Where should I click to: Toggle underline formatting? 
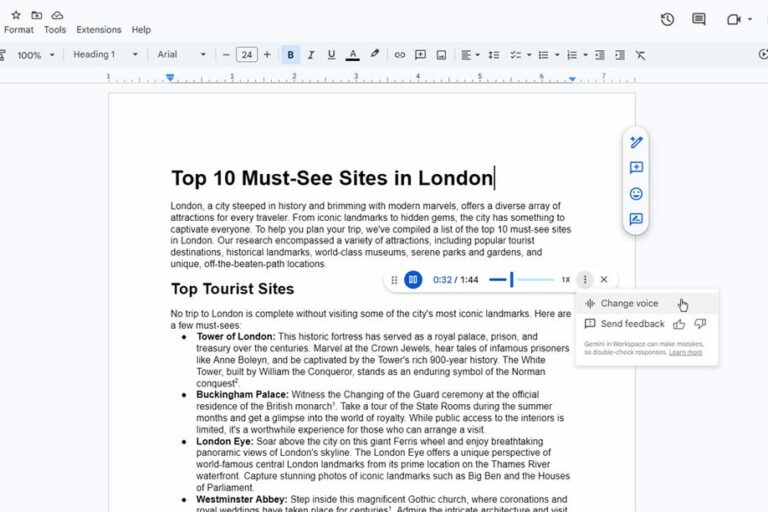(x=331, y=55)
